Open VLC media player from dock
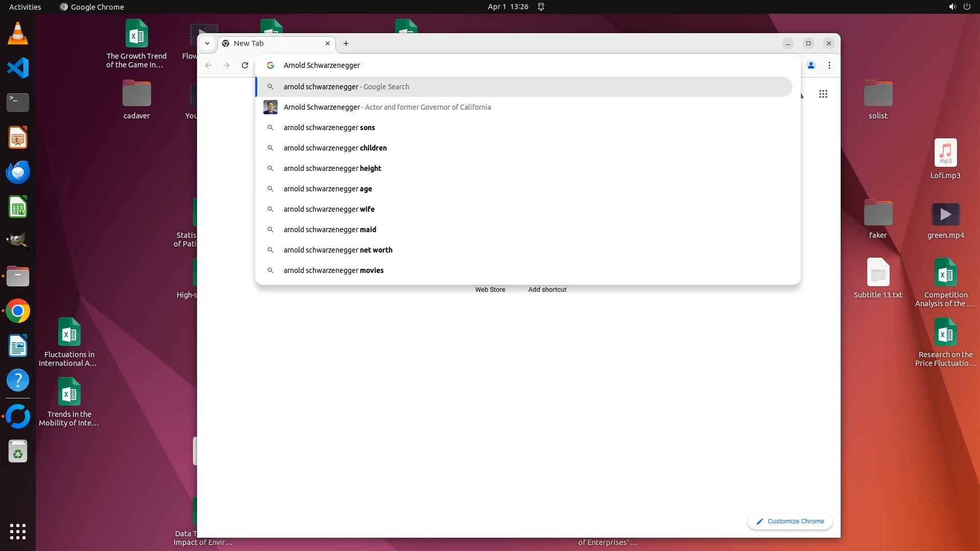This screenshot has width=980, height=551. (18, 34)
